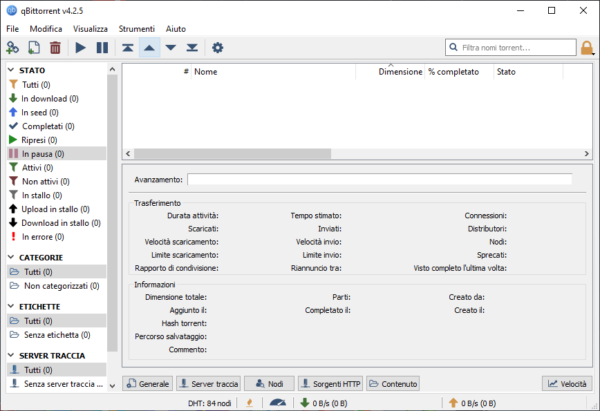The height and width of the screenshot is (411, 600).
Task: Select Tutti (0) under SERVER TRACCIA
Action: click(x=57, y=370)
